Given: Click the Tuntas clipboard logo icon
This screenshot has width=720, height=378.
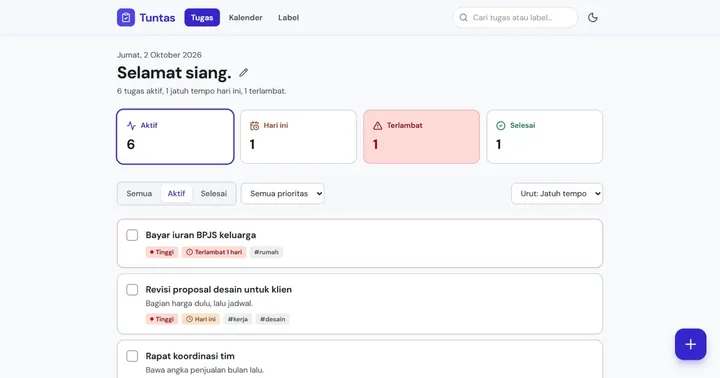Looking at the screenshot, I should coord(126,17).
